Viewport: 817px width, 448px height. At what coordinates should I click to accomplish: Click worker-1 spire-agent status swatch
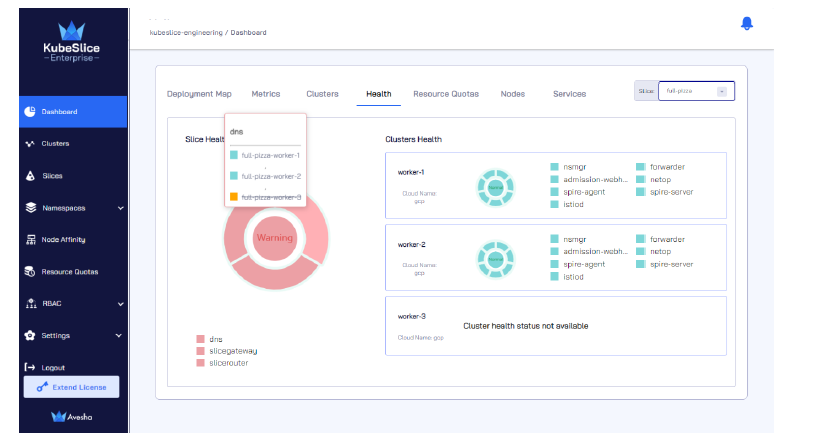554,192
